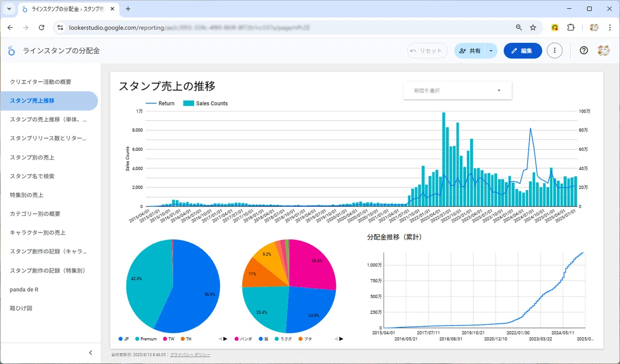Open the スタンプ名で検索 page
The image size is (620, 364).
[x=32, y=176]
